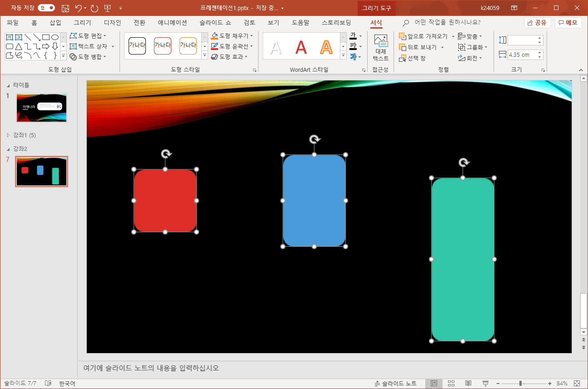Go to the 애니메이션 tab
The height and width of the screenshot is (389, 588).
click(x=172, y=22)
